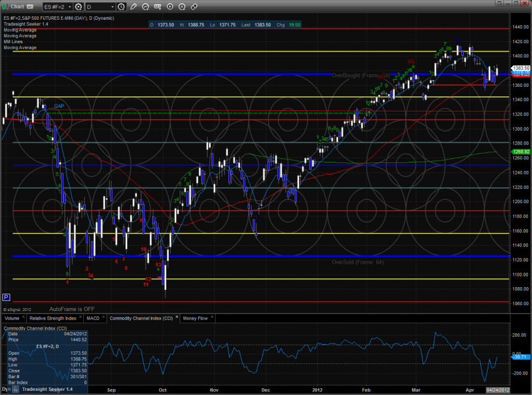The image size is (532, 395).
Task: Click the 1383.50 last price label
Action: pos(521,68)
